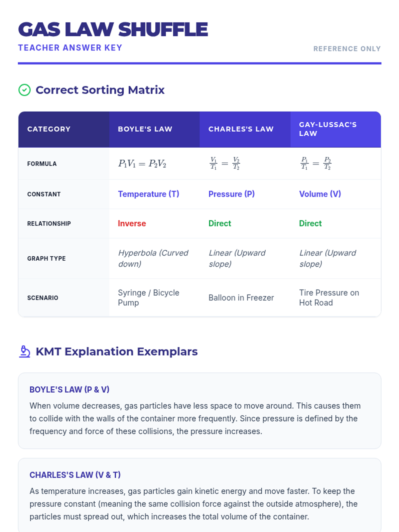Click the Volume (V) constant text
This screenshot has width=399, height=532.
[320, 194]
